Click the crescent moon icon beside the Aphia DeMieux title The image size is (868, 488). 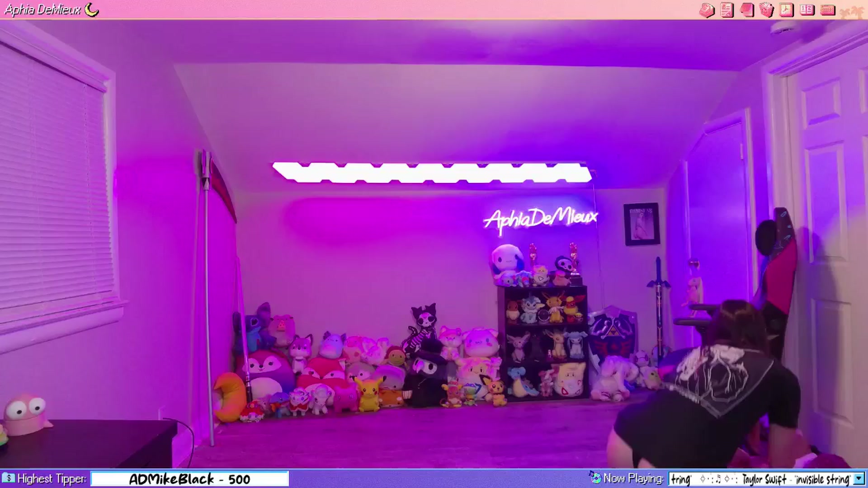pyautogui.click(x=92, y=9)
